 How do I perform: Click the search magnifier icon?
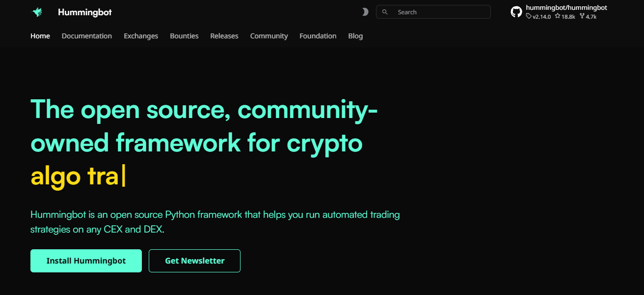(x=385, y=12)
